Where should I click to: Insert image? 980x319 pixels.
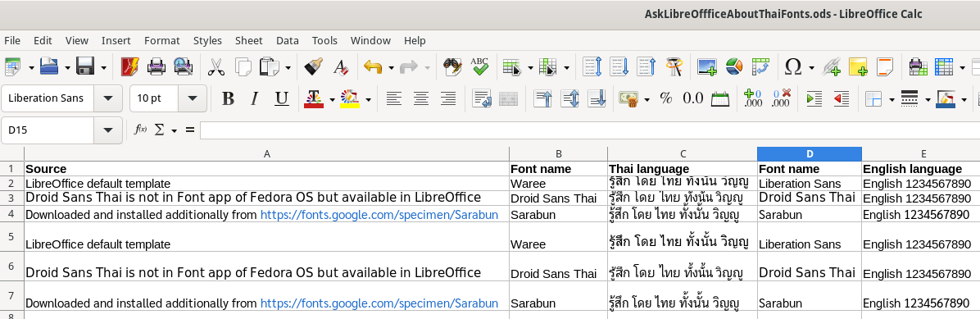(707, 66)
